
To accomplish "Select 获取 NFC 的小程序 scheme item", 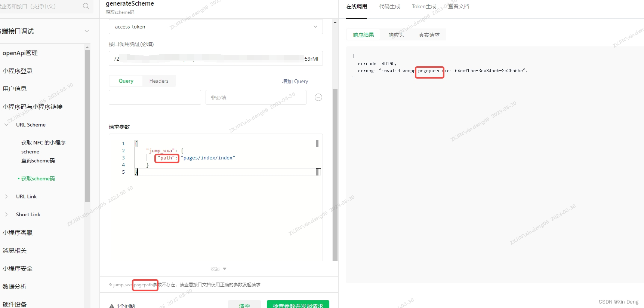I will pos(43,147).
